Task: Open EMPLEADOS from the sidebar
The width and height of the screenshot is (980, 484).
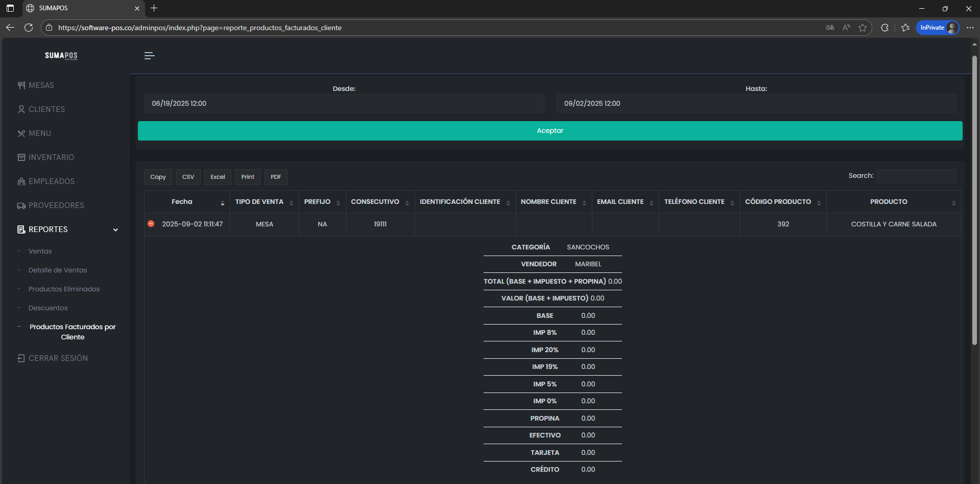Action: click(x=51, y=181)
